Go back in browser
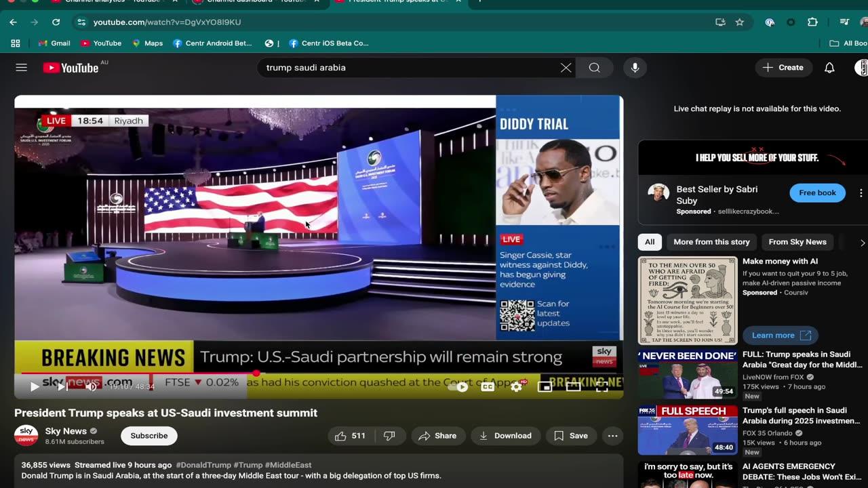Screen dimensions: 868x488 13,22
